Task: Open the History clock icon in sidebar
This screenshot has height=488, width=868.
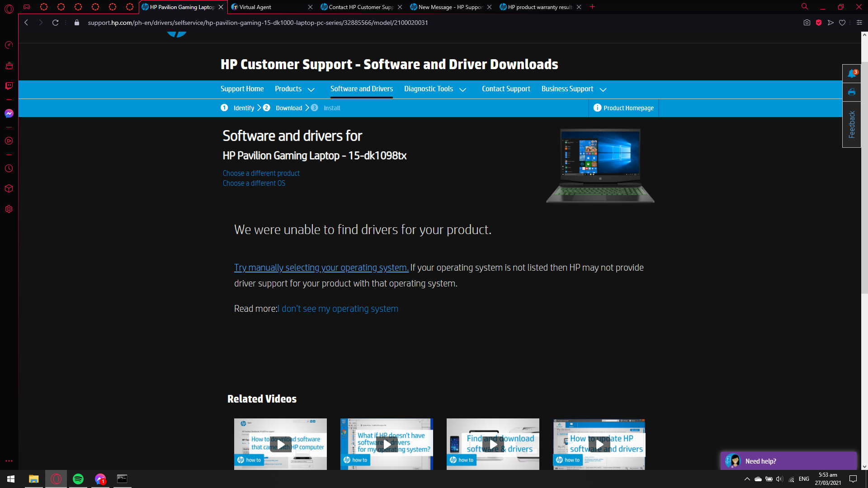Action: click(9, 169)
